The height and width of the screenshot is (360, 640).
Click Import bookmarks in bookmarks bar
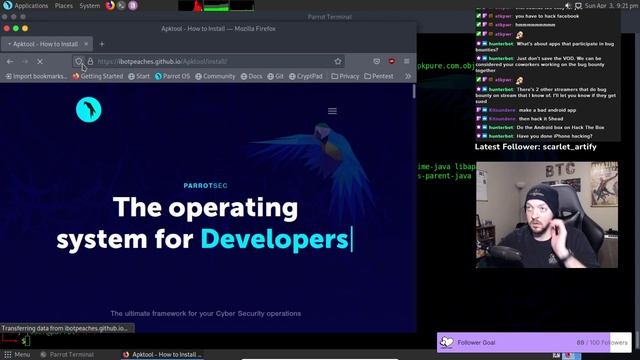pos(36,76)
